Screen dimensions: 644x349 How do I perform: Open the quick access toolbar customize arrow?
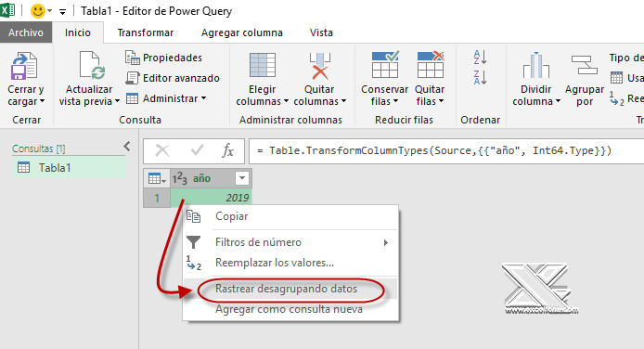pos(62,12)
